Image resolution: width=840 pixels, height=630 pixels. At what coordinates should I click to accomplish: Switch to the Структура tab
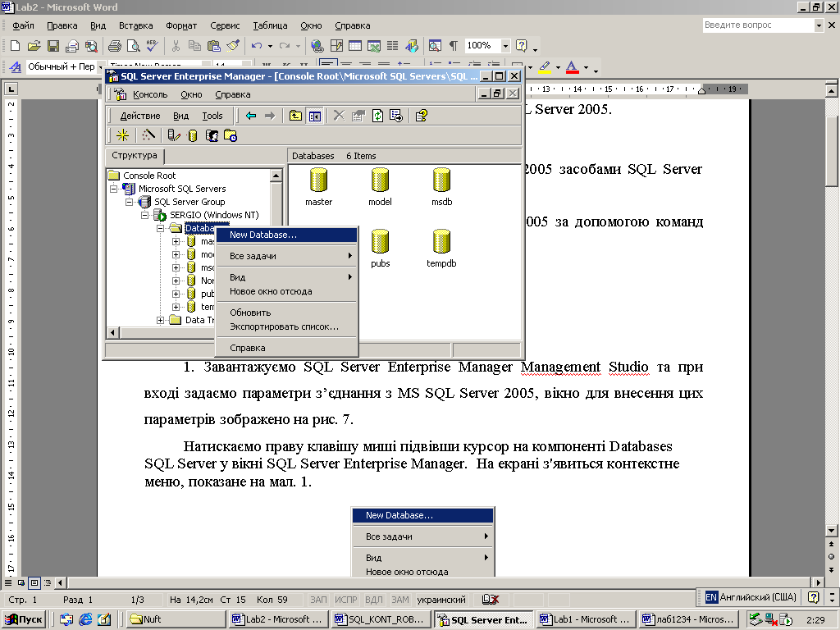click(135, 155)
